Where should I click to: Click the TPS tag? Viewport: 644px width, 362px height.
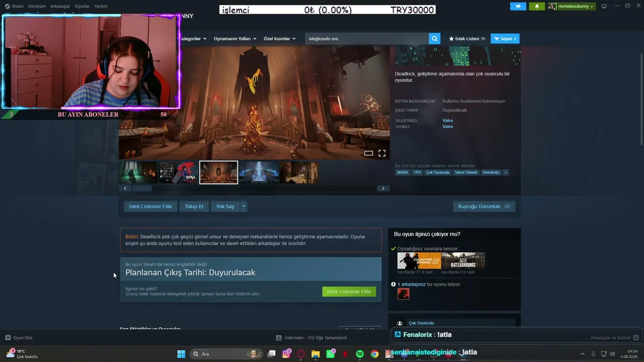click(x=417, y=172)
